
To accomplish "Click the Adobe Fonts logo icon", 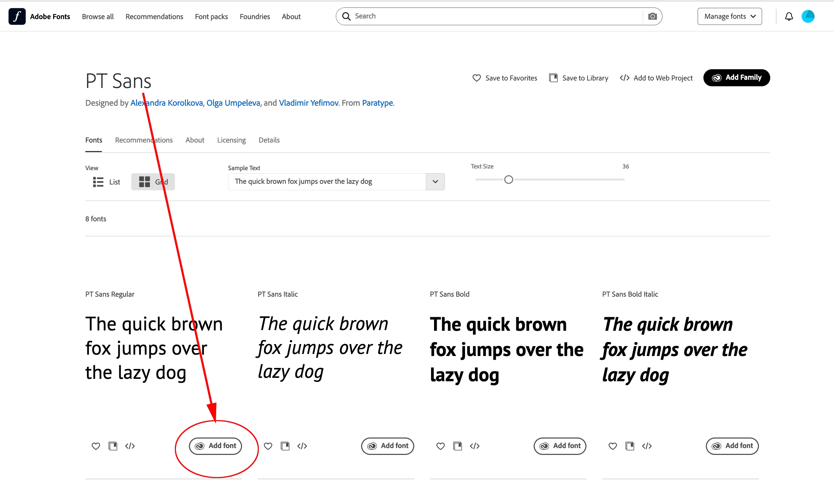I will (x=17, y=16).
